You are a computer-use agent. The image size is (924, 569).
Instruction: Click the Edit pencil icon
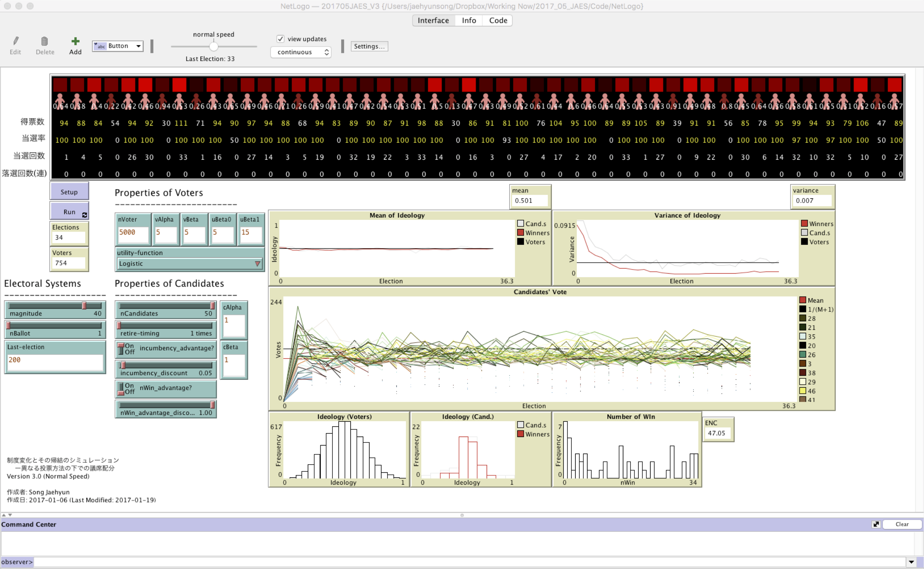tap(16, 41)
